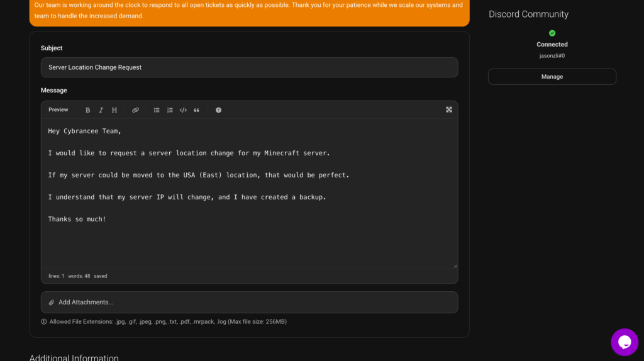Click the Additional Information heading
Screen dimensions: 644x361
click(74, 357)
